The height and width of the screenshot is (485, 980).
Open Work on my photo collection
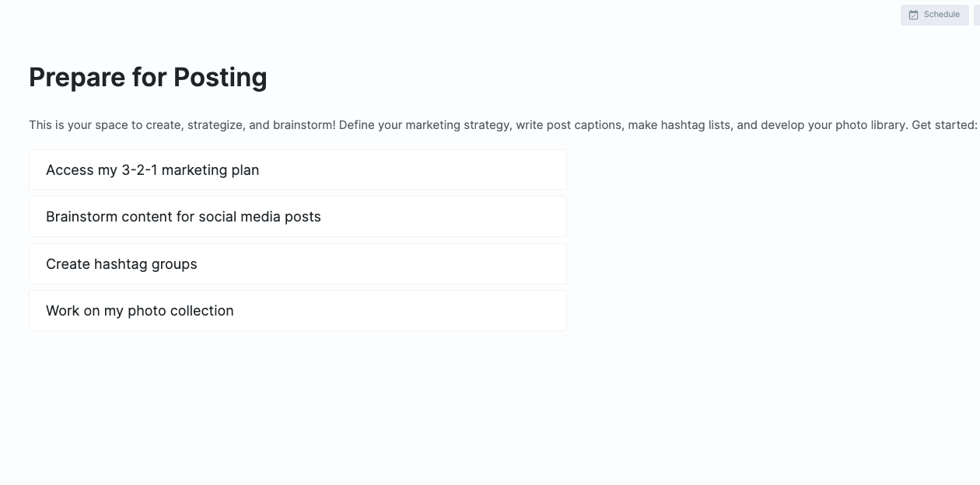(298, 310)
